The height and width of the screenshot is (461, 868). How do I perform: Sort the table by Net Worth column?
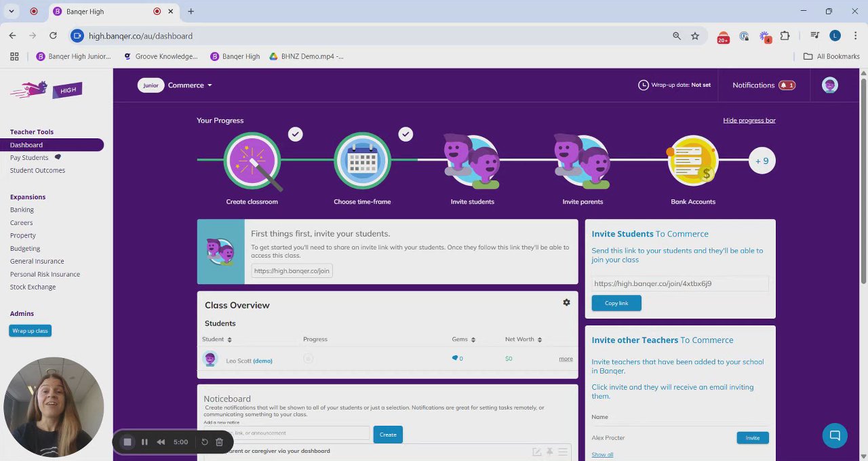pos(524,339)
